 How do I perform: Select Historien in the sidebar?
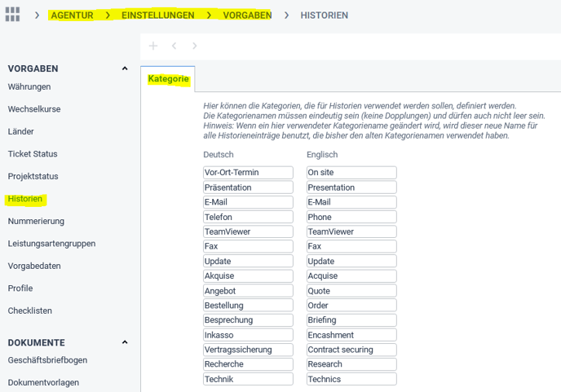coord(25,199)
